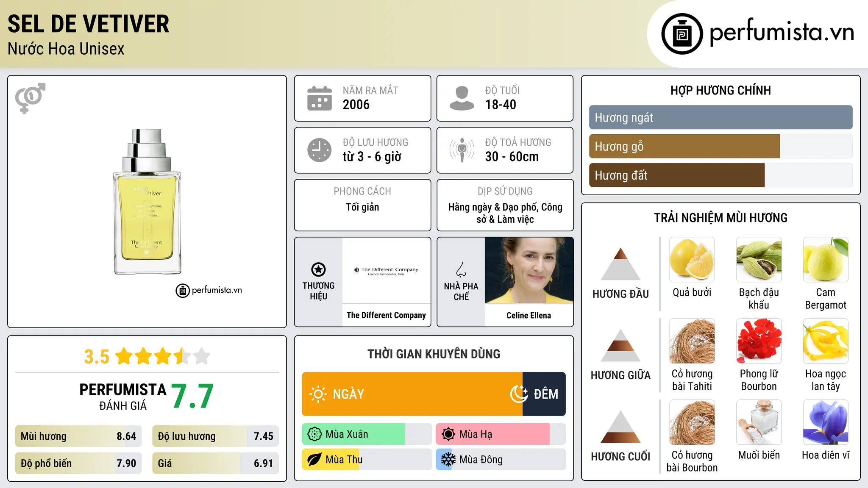Viewport: 868px width, 488px height.
Task: Click the Mùa Hạ season bar
Action: point(501,434)
